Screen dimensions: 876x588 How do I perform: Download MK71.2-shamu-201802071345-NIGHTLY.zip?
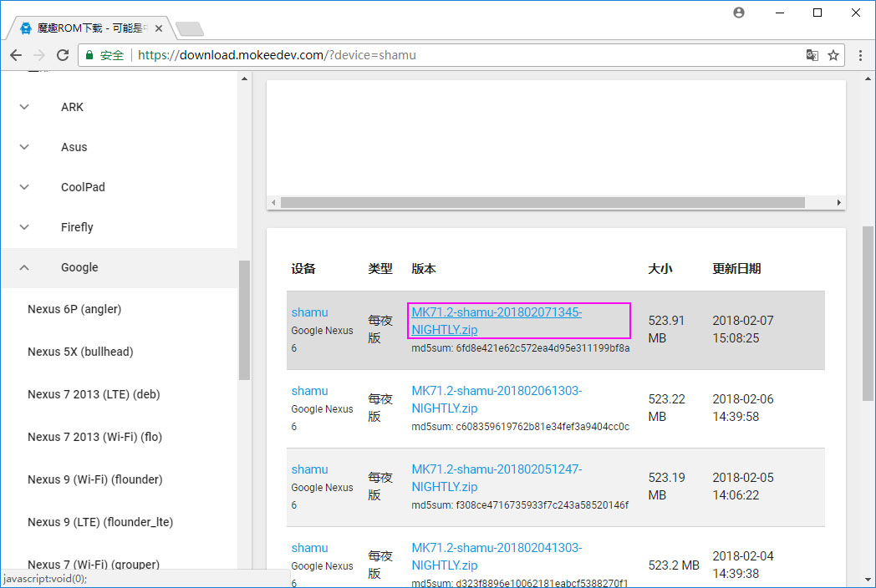497,321
